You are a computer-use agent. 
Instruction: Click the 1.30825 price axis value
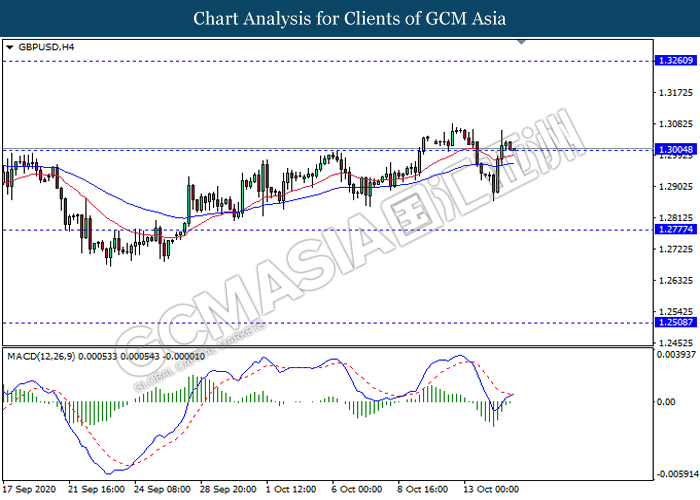coord(676,124)
